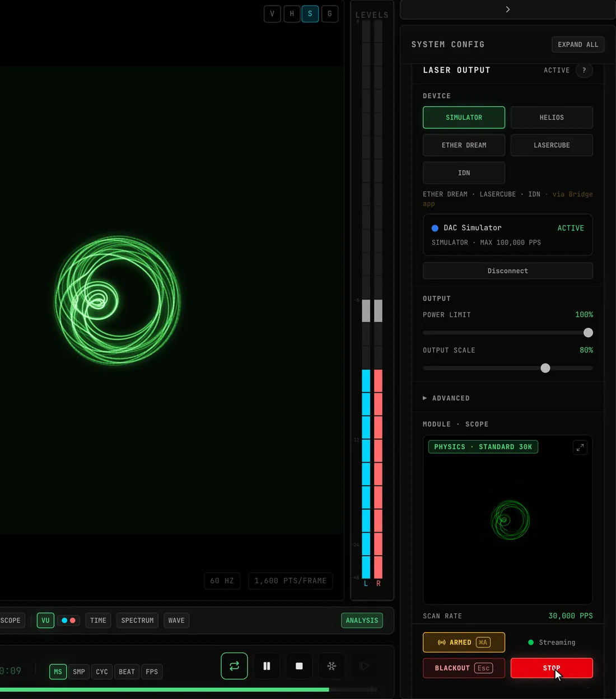
Task: Switch to the VU tab
Action: point(45,621)
